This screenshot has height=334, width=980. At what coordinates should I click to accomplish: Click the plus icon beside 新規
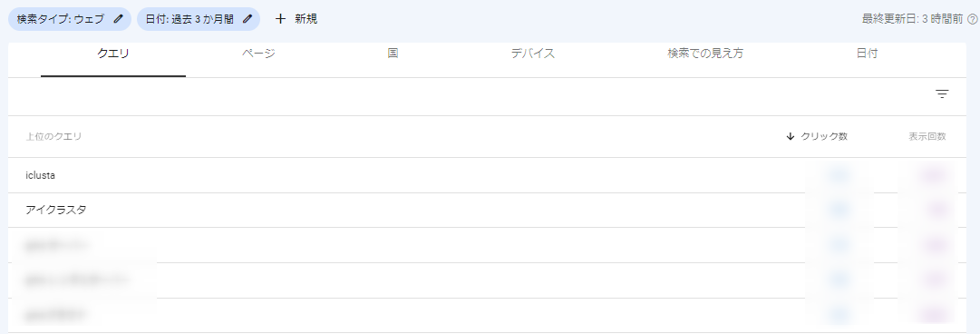tap(281, 19)
